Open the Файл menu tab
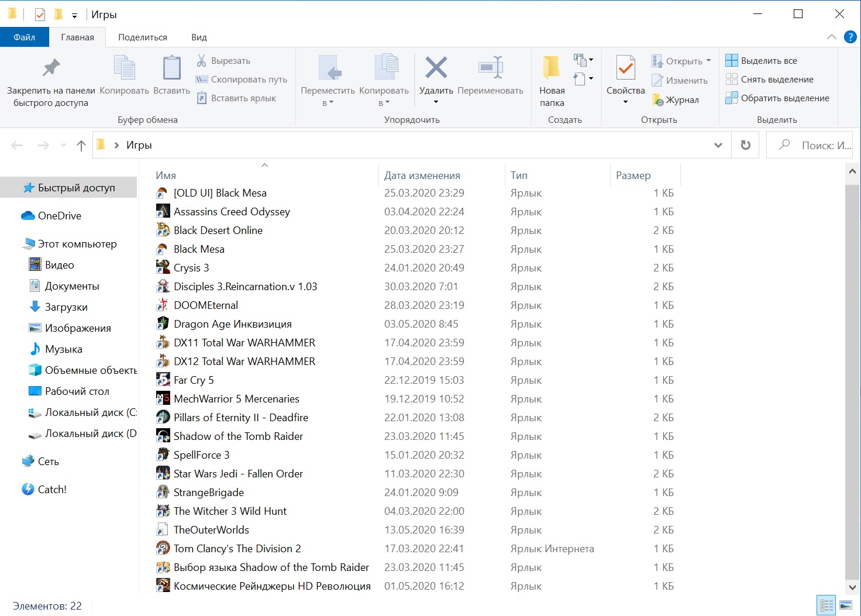Viewport: 861px width, 616px height. (25, 37)
